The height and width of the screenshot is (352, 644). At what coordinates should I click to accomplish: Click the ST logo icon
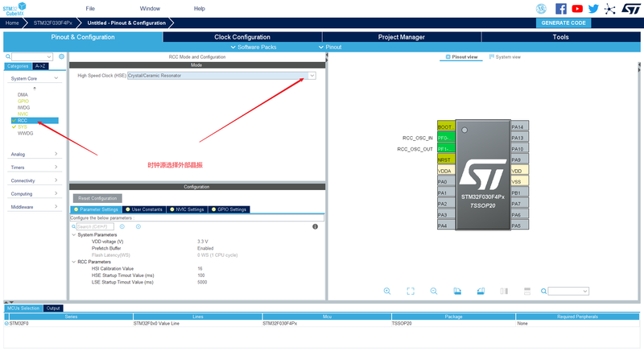tap(630, 9)
